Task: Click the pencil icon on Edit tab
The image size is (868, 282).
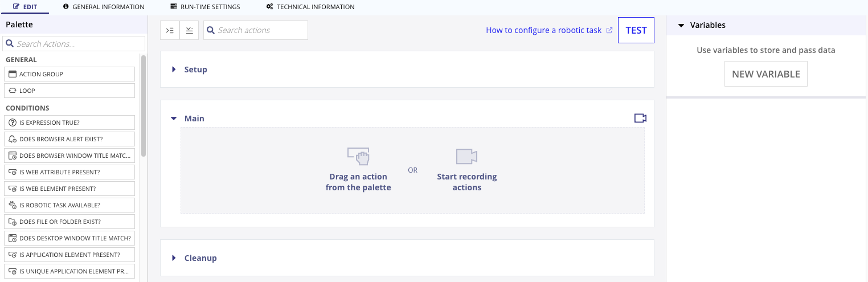Action: 16,7
